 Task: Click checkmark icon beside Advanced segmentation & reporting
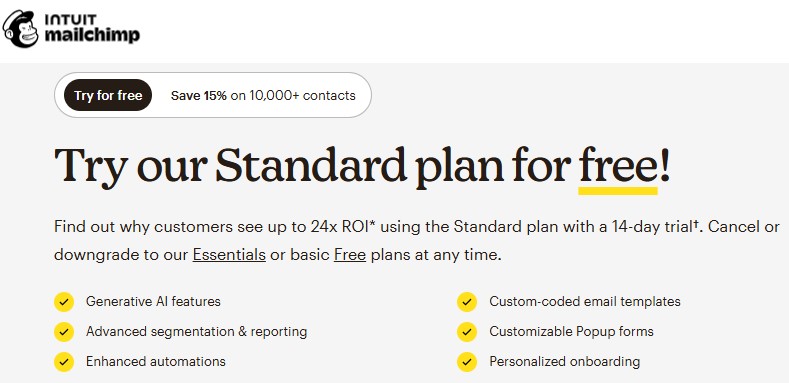click(x=64, y=332)
